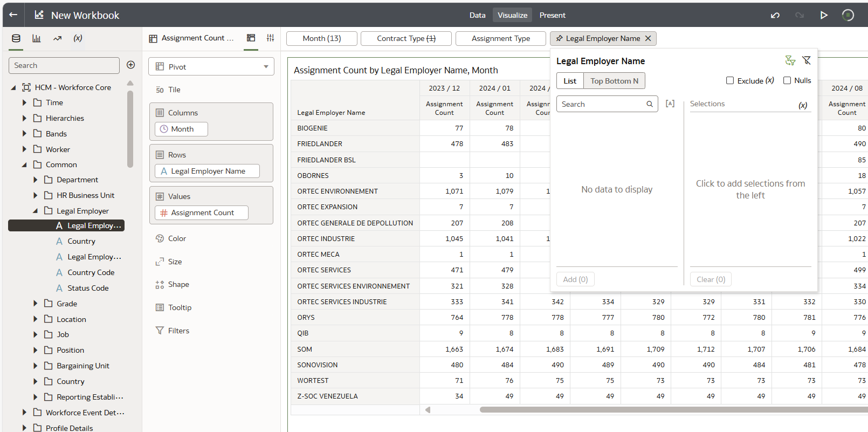Switch to the Data tab
The height and width of the screenshot is (432, 868).
pos(477,15)
